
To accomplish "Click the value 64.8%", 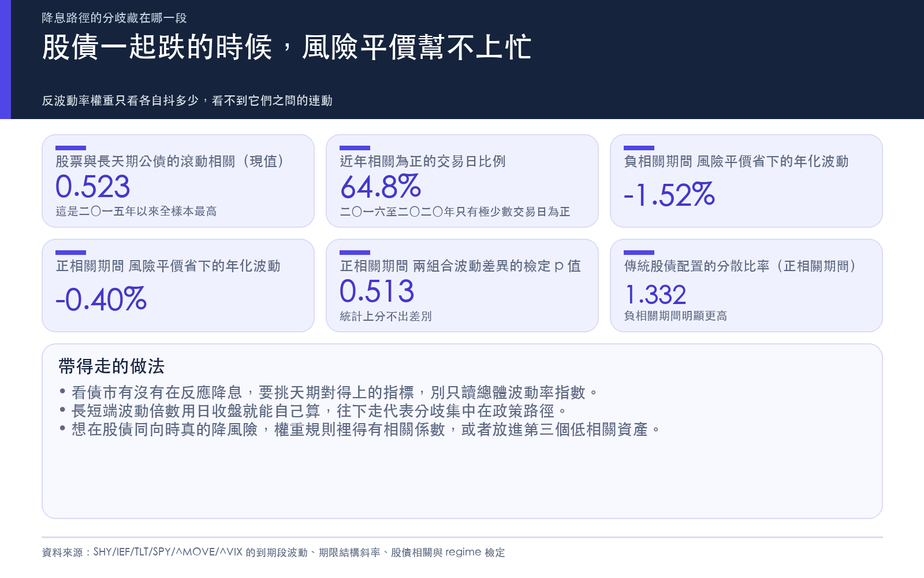I will point(381,187).
